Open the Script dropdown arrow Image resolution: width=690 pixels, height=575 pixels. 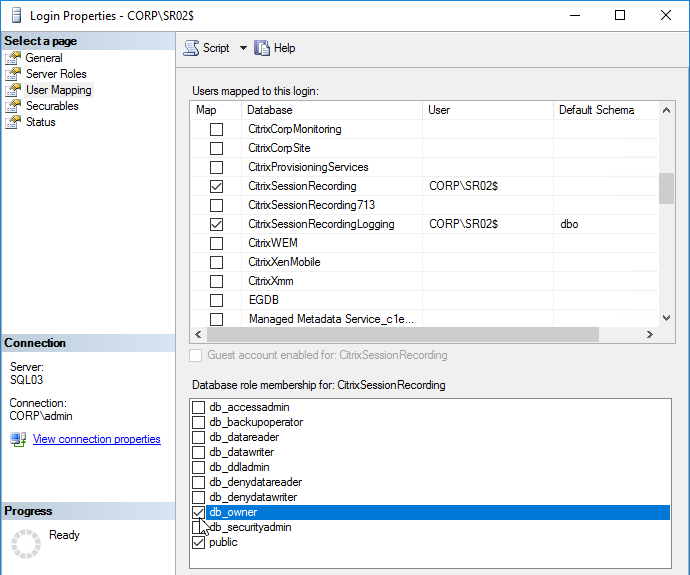[x=243, y=48]
